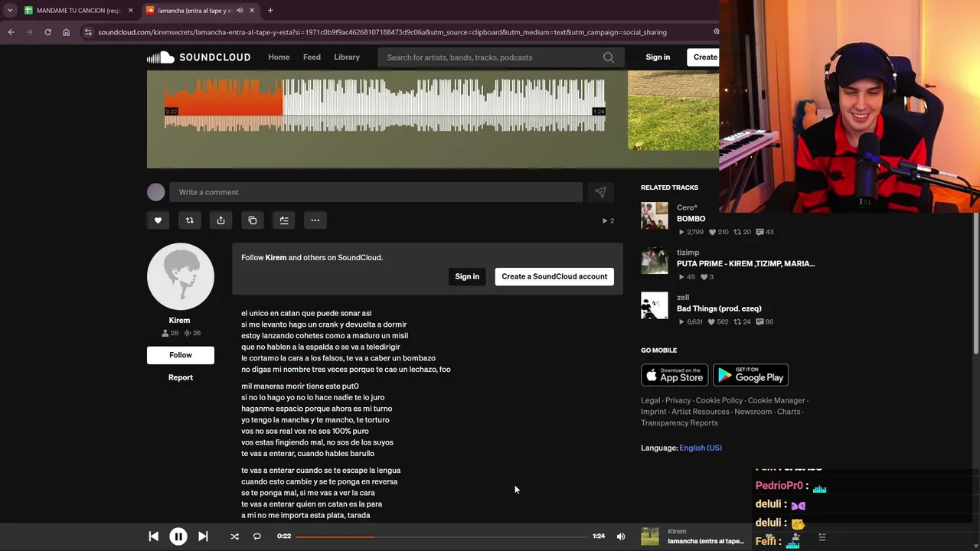The width and height of the screenshot is (980, 551).
Task: Repost the track using repost icon
Action: tap(189, 220)
